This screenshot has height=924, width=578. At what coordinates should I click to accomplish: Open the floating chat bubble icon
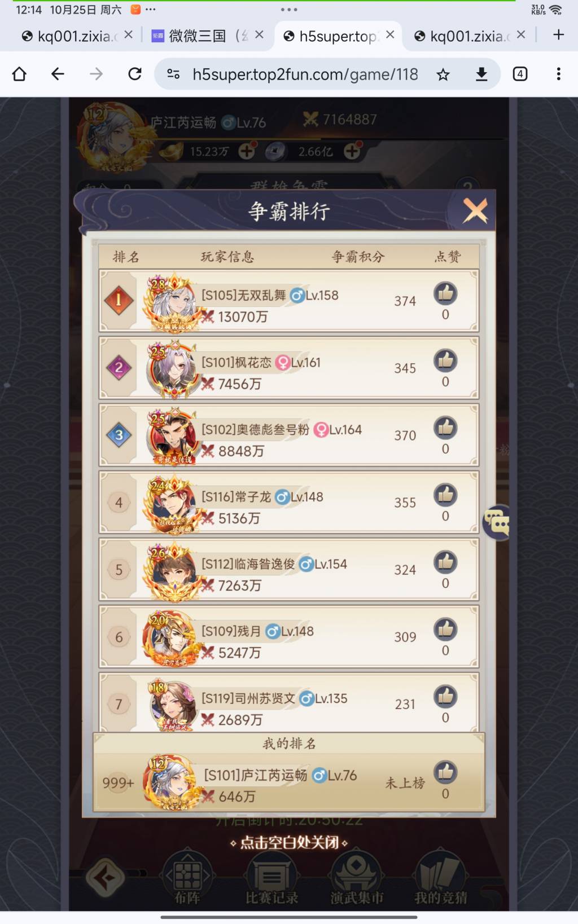click(x=497, y=522)
